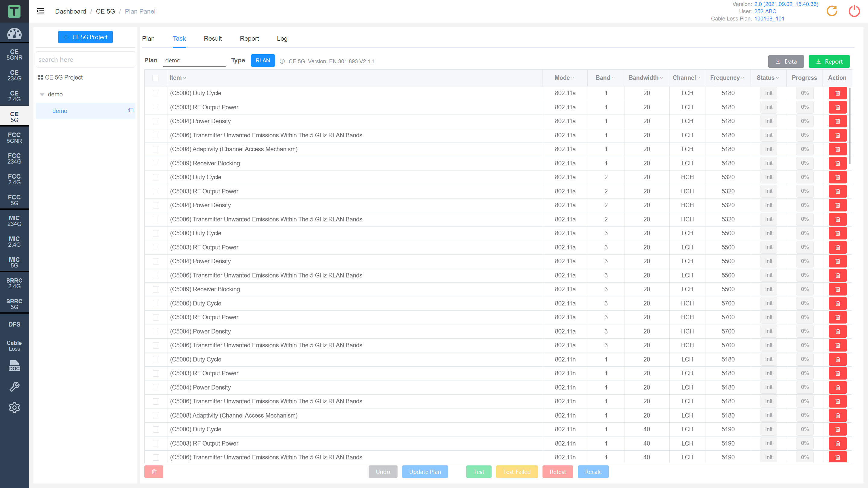Toggle the sidebar collapse hamburger icon
The width and height of the screenshot is (868, 488).
(40, 11)
